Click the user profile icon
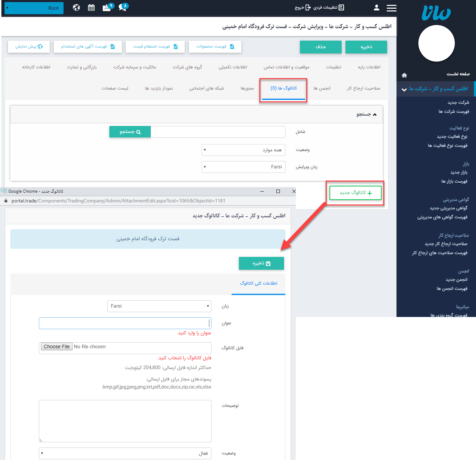Viewport: 476px width, 460px height. click(376, 7)
